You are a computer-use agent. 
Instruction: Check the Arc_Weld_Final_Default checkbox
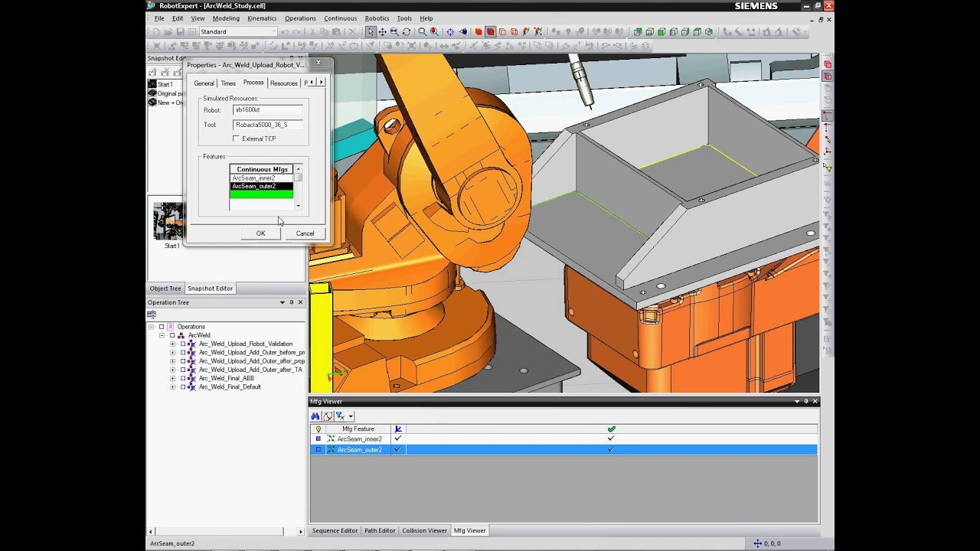pos(183,386)
